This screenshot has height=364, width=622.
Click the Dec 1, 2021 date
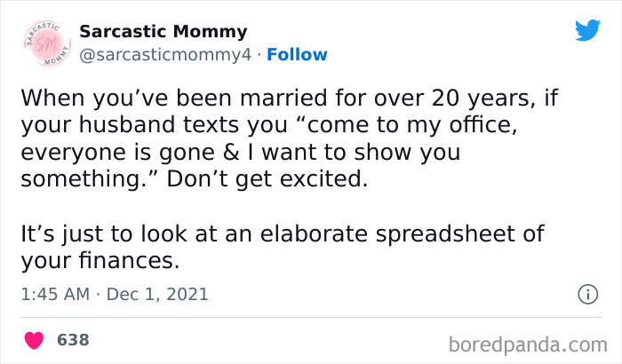(157, 294)
